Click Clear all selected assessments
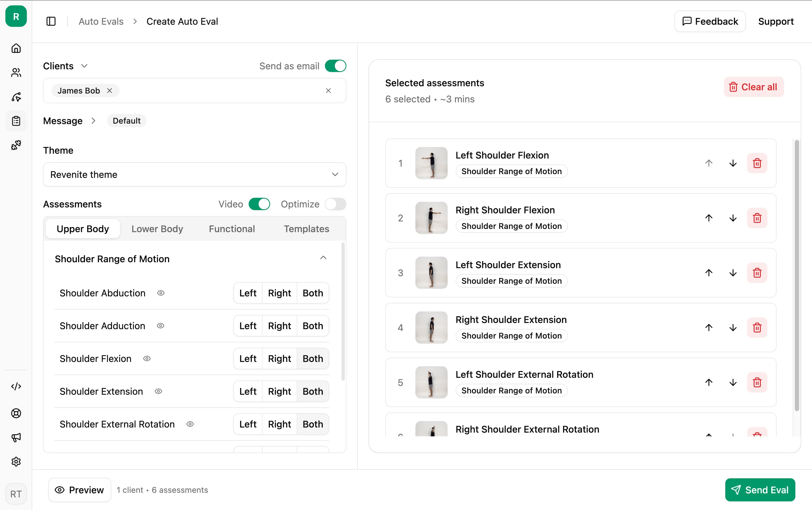 click(x=753, y=87)
